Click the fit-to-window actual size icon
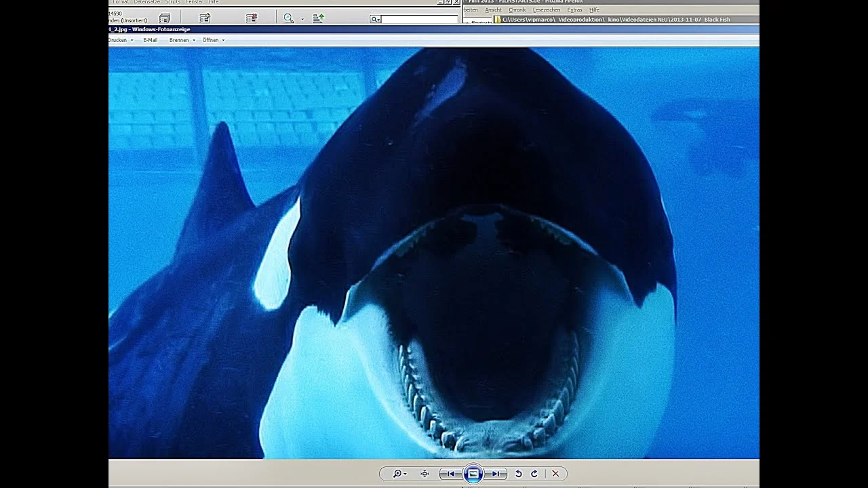868x488 pixels. pos(425,474)
